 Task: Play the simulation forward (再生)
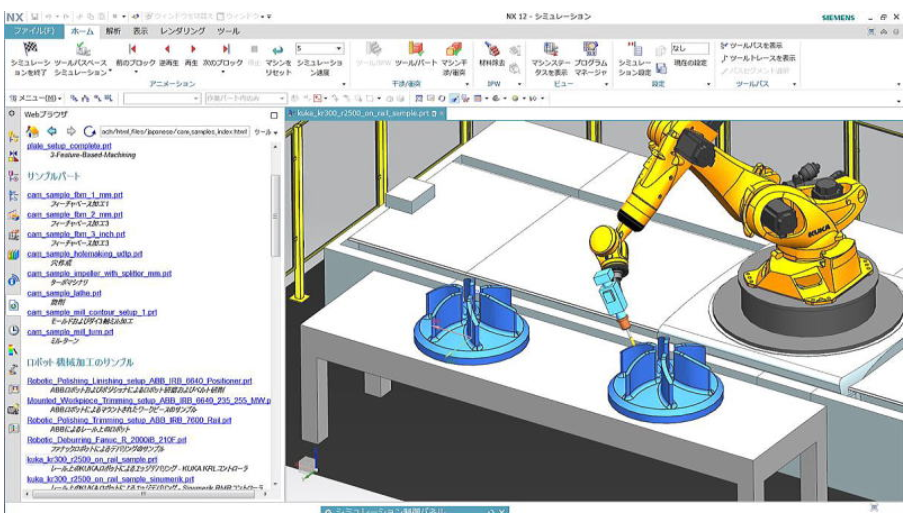point(193,49)
